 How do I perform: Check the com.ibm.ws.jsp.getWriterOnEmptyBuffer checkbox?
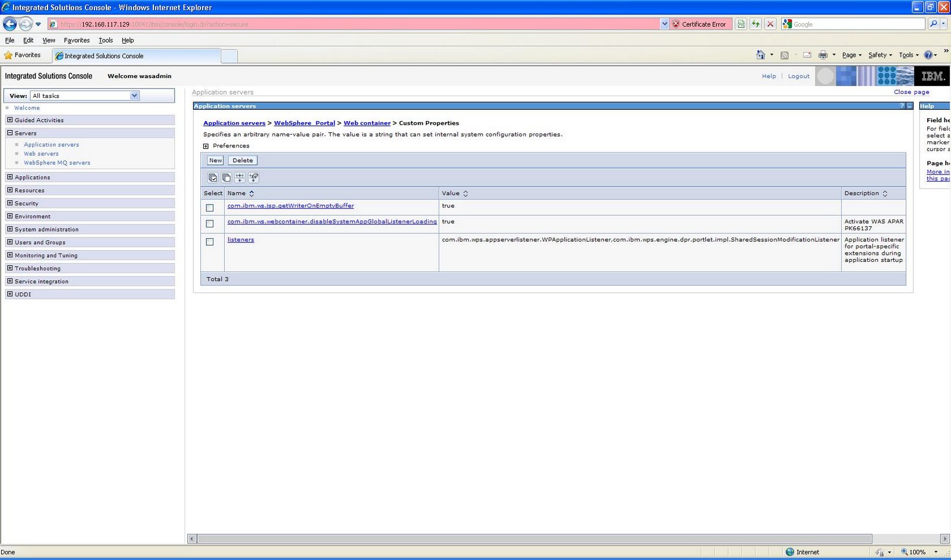pyautogui.click(x=209, y=208)
